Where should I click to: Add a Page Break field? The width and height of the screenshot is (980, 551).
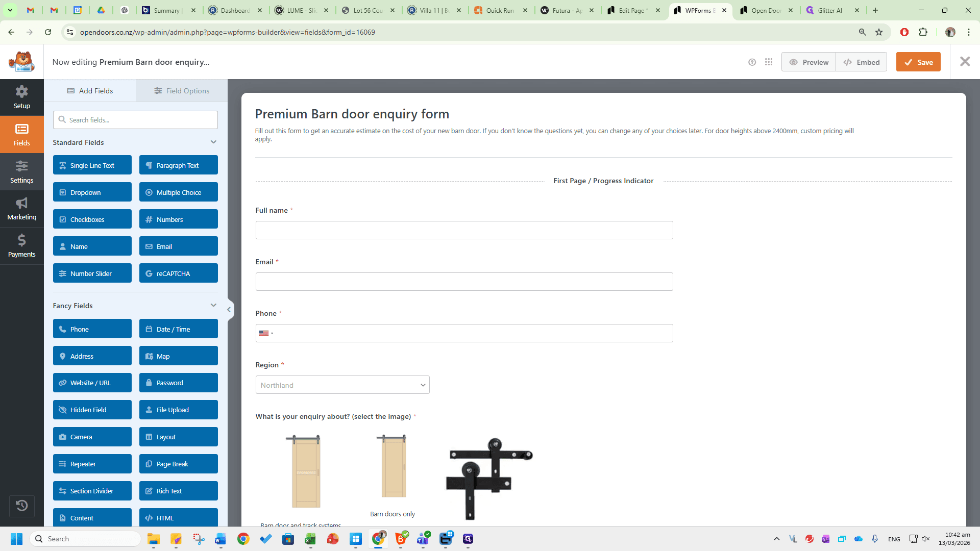tap(179, 464)
